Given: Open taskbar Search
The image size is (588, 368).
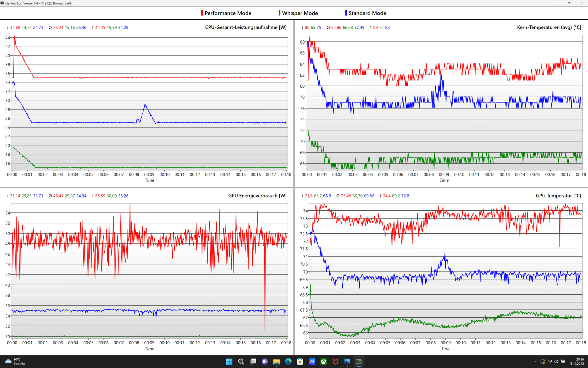Looking at the screenshot, I should (241, 362).
